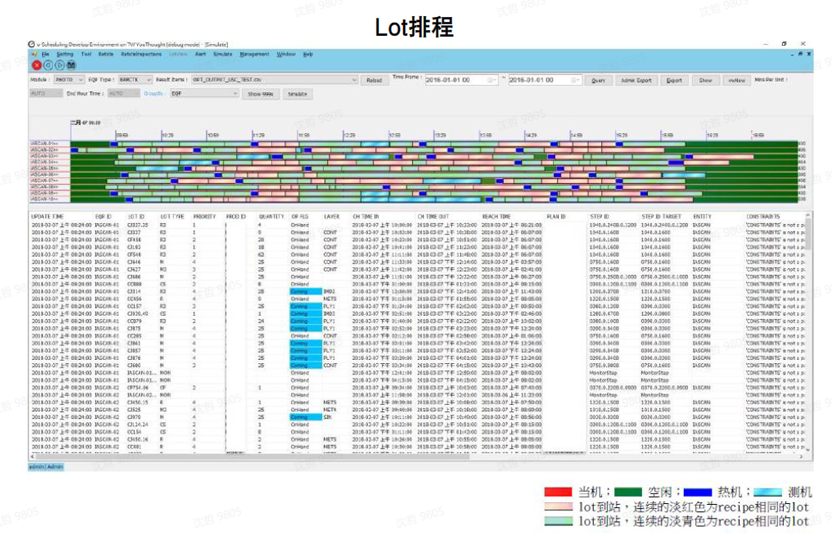Click the end date field
Image resolution: width=832 pixels, height=543 pixels.
click(x=544, y=80)
